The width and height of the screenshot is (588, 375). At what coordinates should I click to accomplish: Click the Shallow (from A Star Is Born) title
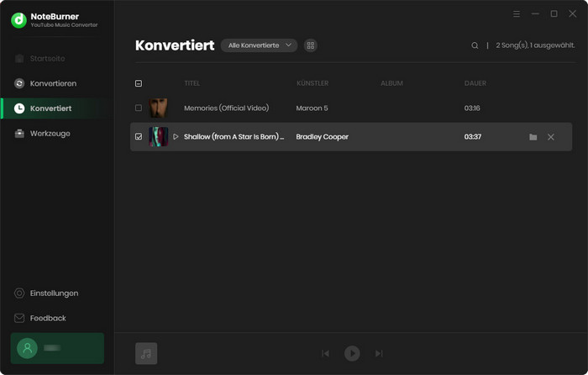tap(234, 137)
